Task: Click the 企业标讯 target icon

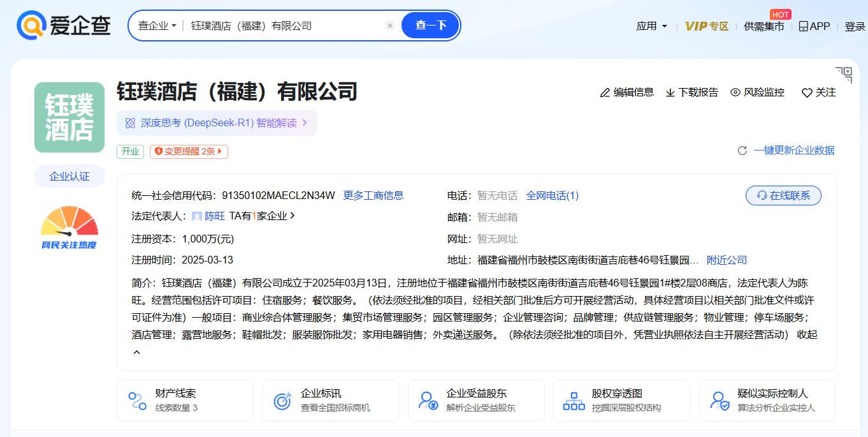Action: [x=282, y=401]
